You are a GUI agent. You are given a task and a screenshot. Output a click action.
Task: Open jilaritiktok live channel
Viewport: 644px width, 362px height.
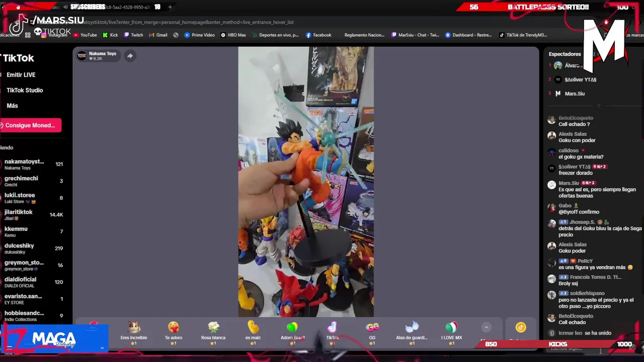[x=33, y=215]
